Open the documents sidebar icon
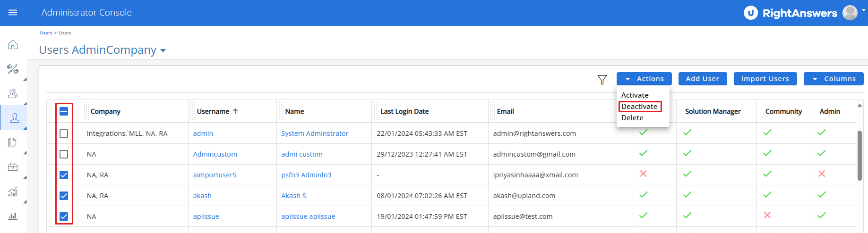 13,142
